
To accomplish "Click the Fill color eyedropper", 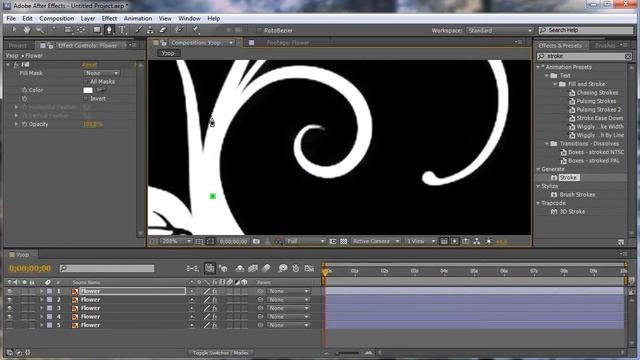I will (100, 90).
